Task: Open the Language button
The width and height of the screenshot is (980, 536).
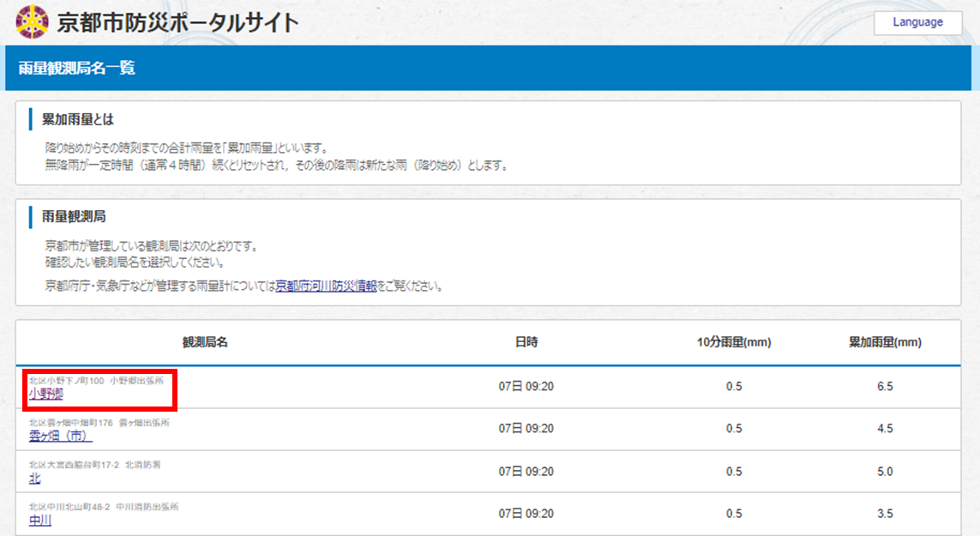Action: point(917,23)
